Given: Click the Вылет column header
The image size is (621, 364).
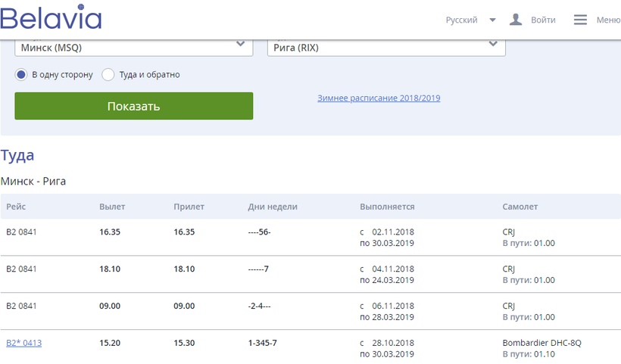Looking at the screenshot, I should coord(112,207).
